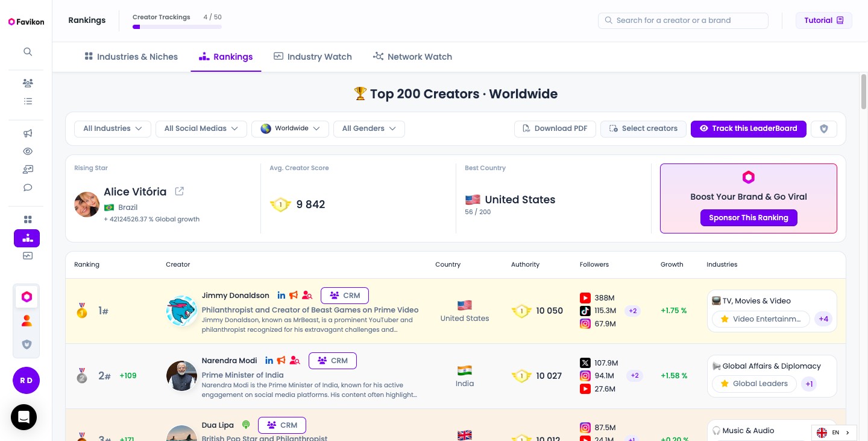Open the four-squares grid icon in sidebar
Viewport: 868px width, 441px height.
pyautogui.click(x=28, y=220)
